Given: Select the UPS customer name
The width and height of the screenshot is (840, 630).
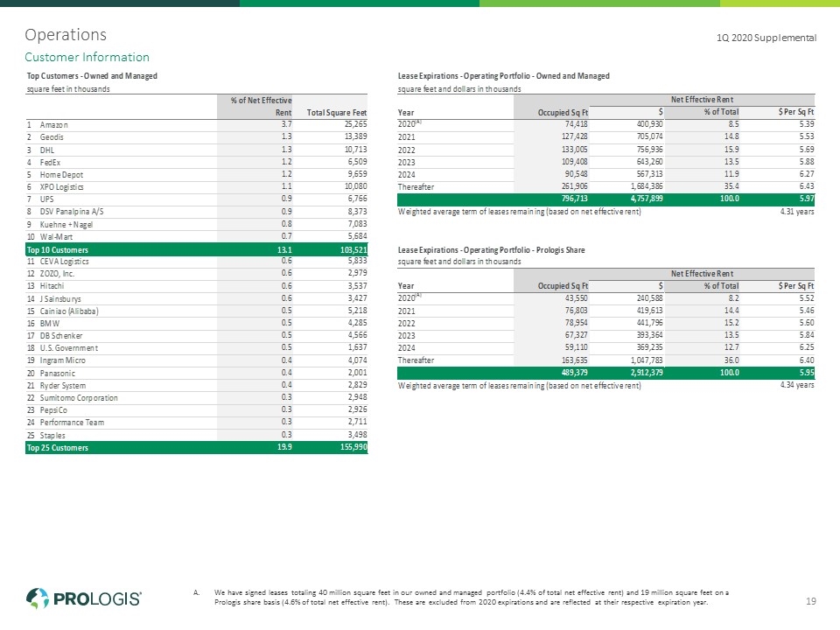Looking at the screenshot, I should [x=46, y=199].
